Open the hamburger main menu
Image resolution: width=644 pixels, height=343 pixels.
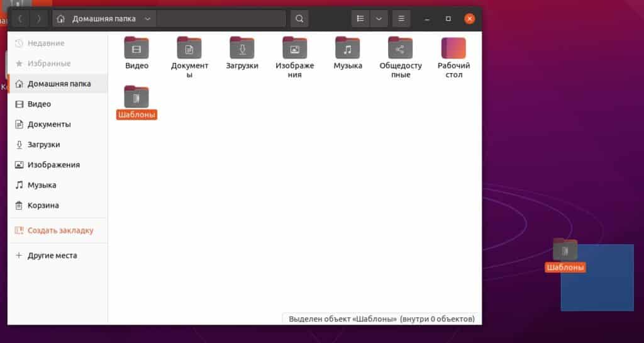click(401, 19)
